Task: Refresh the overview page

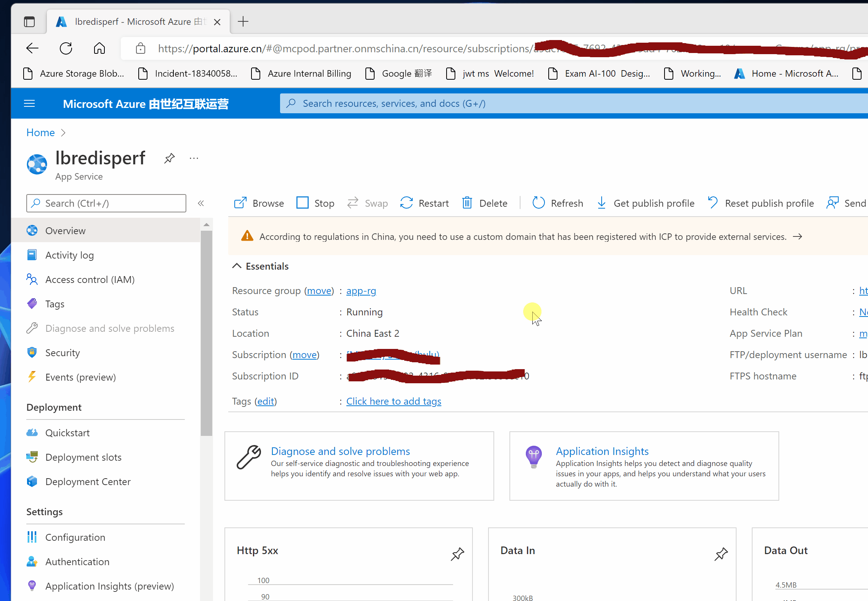Action: (558, 203)
